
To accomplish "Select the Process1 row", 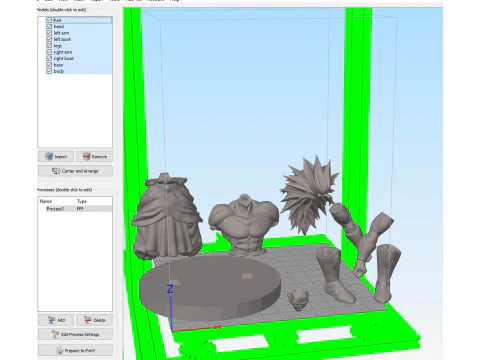I will tap(75, 209).
